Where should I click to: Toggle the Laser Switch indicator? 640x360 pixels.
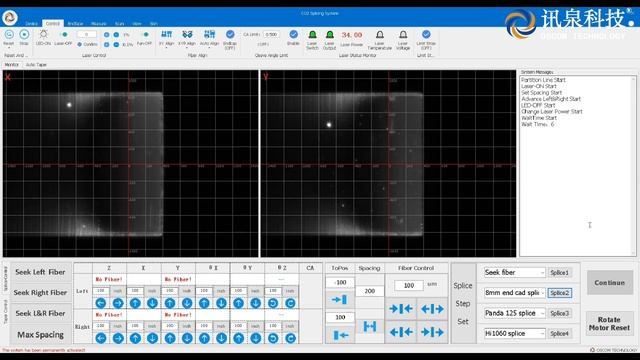(312, 35)
